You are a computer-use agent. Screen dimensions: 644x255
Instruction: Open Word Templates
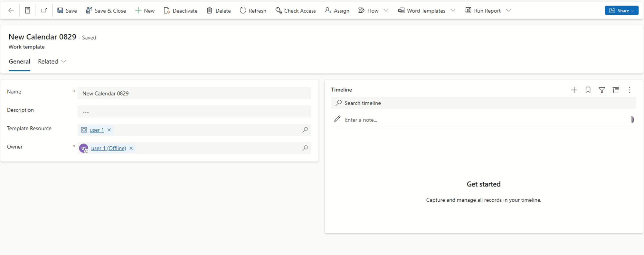422,11
